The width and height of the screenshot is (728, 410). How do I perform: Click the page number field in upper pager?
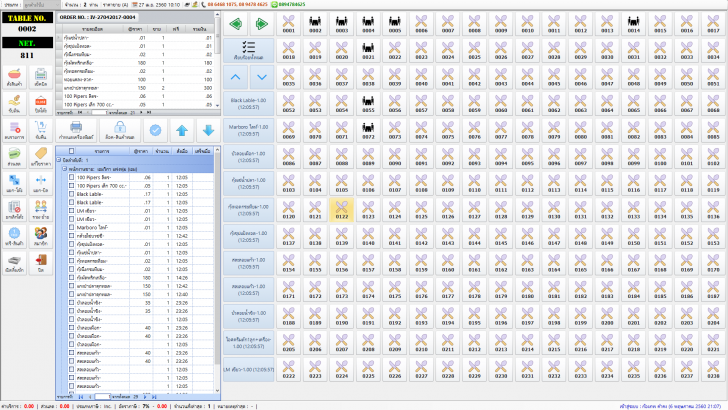click(99, 112)
